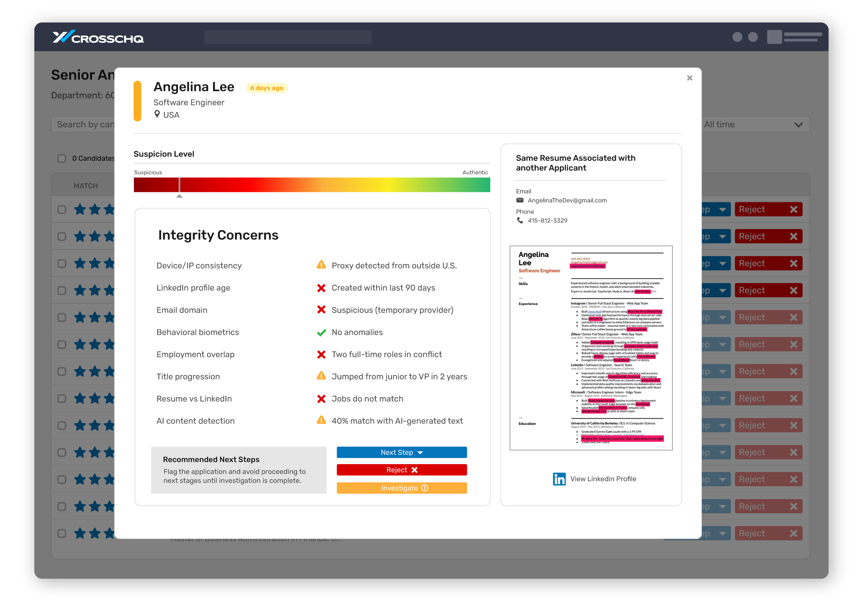Open the Next Step dropdown in modal
The height and width of the screenshot is (614, 868).
[x=402, y=452]
